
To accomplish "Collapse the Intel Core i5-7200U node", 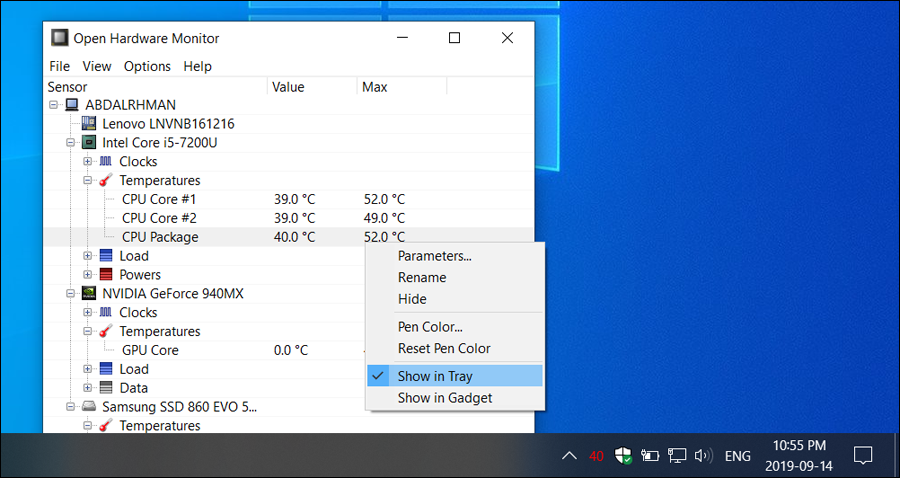I will [x=71, y=142].
